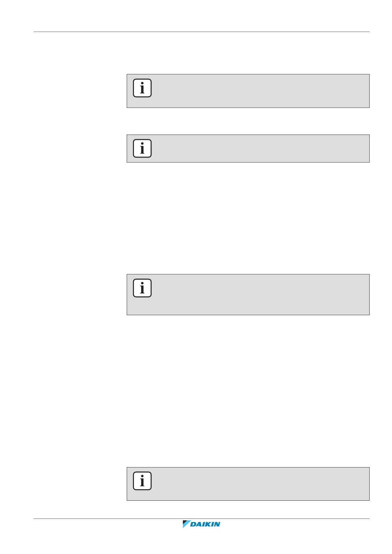Click the right edge of the bottom info box
This screenshot has height=554, width=392.
pyautogui.click(x=369, y=484)
